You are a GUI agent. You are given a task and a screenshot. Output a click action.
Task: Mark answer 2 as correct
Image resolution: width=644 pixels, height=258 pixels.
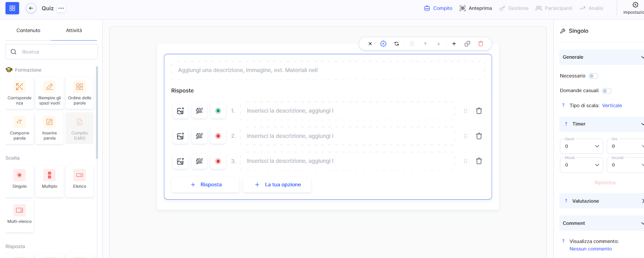(x=218, y=136)
